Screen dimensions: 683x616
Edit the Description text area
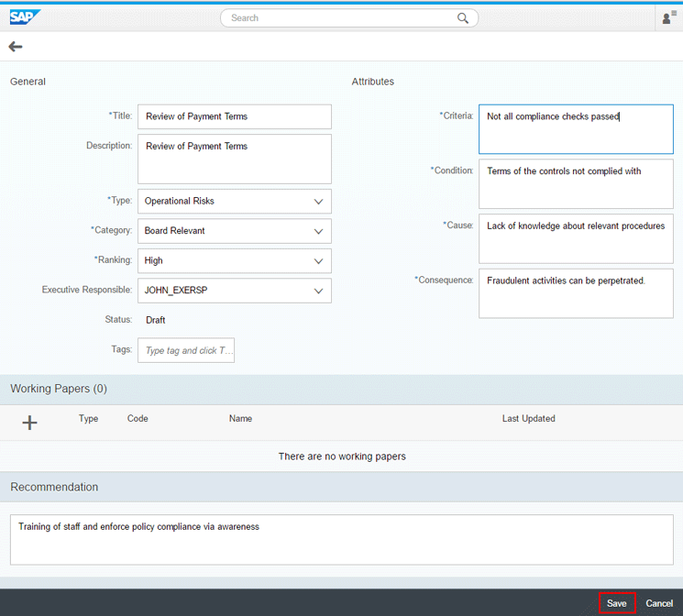[235, 159]
